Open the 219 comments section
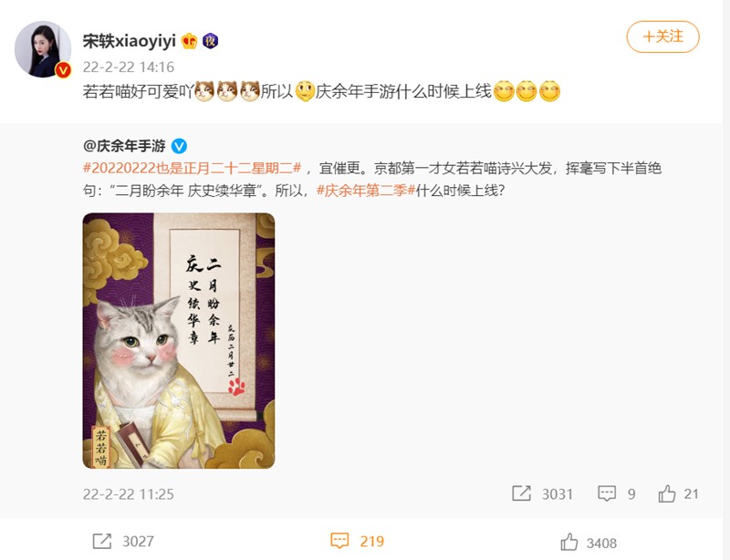Viewport: 730px width, 560px height. [x=357, y=541]
